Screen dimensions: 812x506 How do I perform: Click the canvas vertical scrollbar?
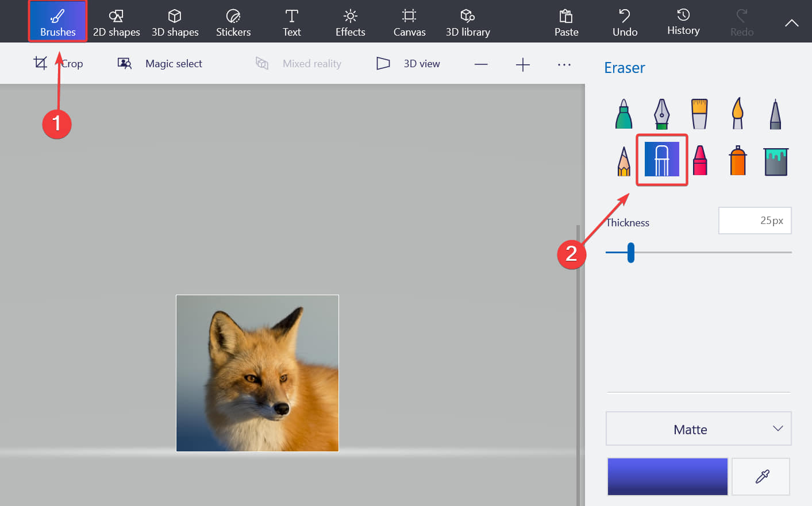pos(578,365)
